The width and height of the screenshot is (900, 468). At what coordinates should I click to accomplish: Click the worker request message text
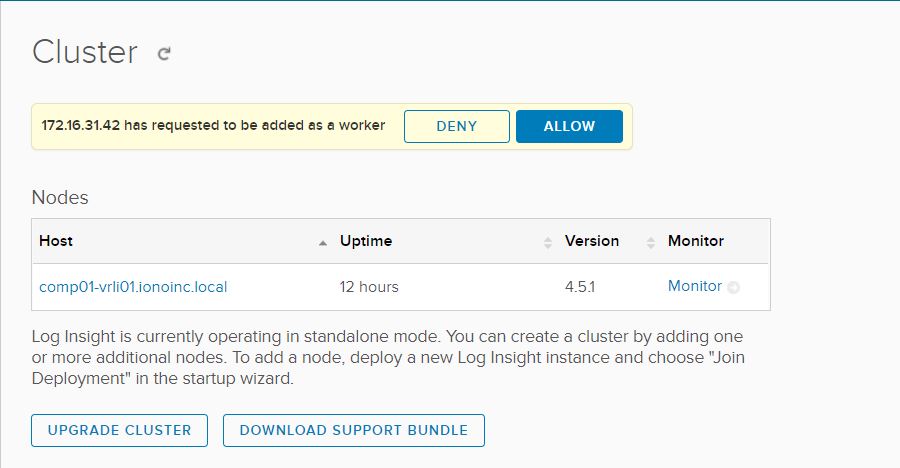pyautogui.click(x=213, y=125)
